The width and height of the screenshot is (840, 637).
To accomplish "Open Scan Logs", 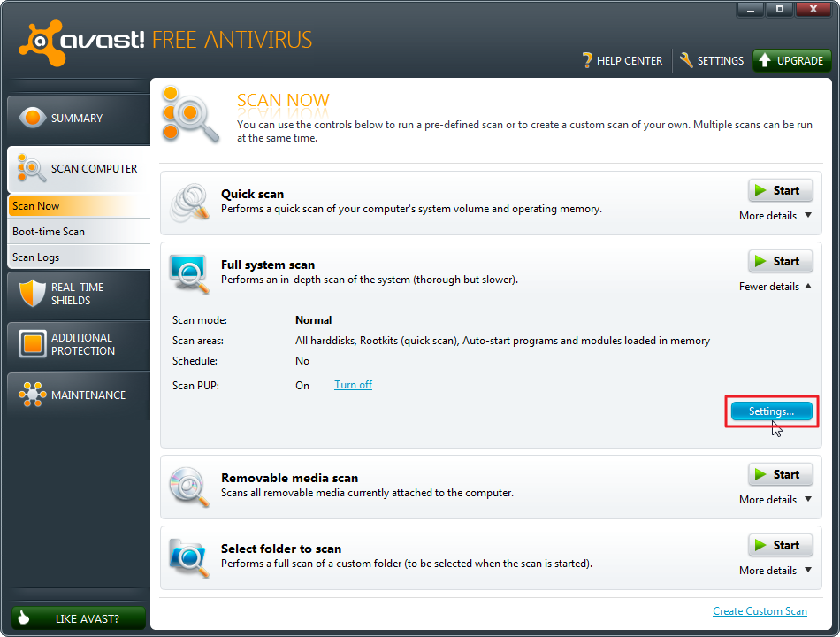I will (x=79, y=257).
